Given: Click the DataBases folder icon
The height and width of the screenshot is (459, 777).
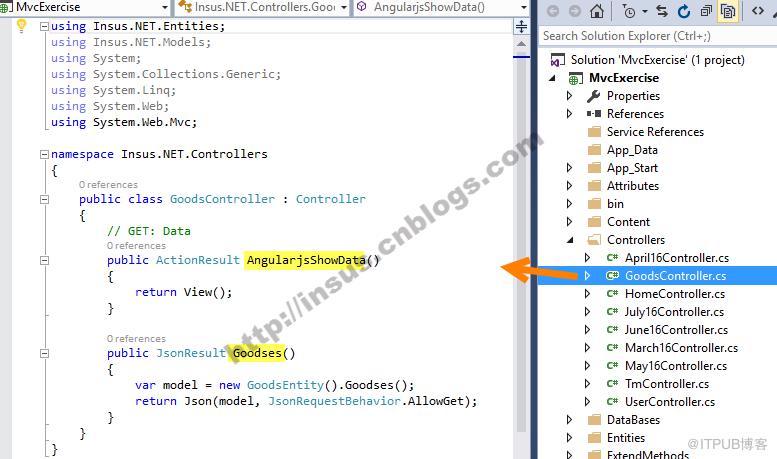Looking at the screenshot, I should pyautogui.click(x=594, y=420).
